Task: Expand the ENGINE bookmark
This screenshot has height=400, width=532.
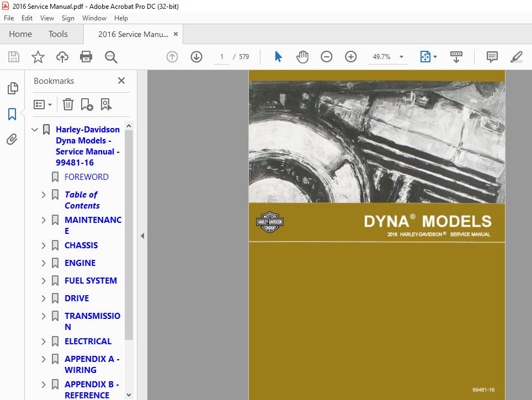Action: [x=44, y=263]
